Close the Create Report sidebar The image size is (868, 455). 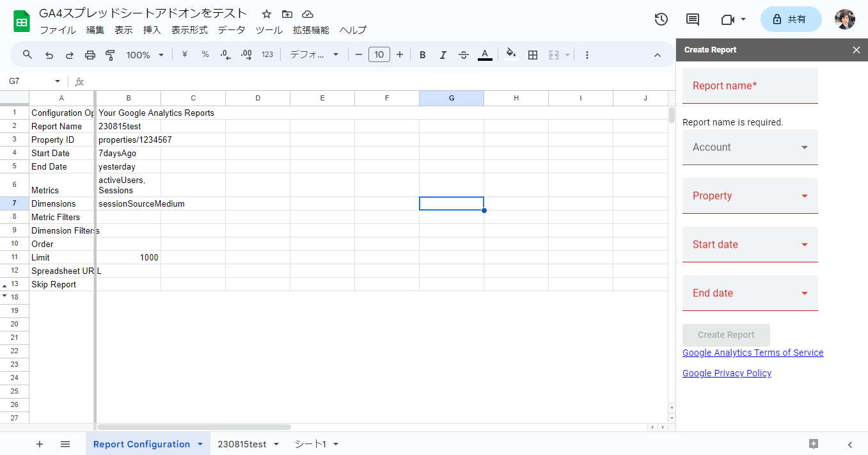click(x=856, y=50)
